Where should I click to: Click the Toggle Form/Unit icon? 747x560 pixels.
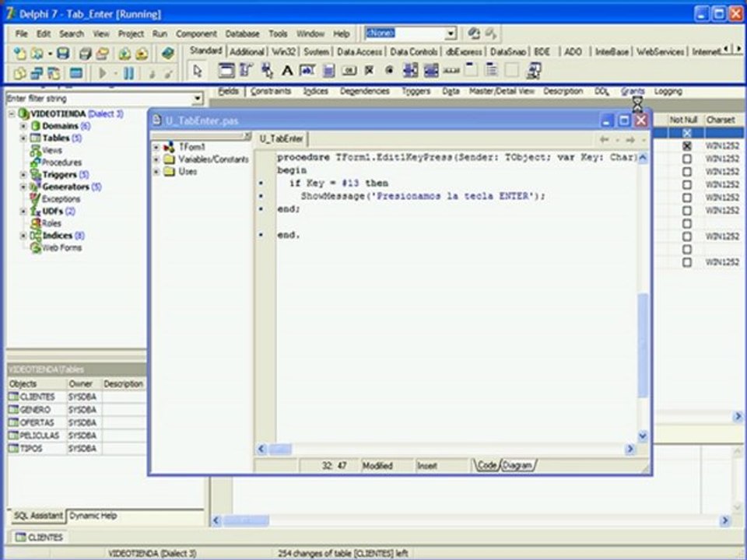click(54, 73)
